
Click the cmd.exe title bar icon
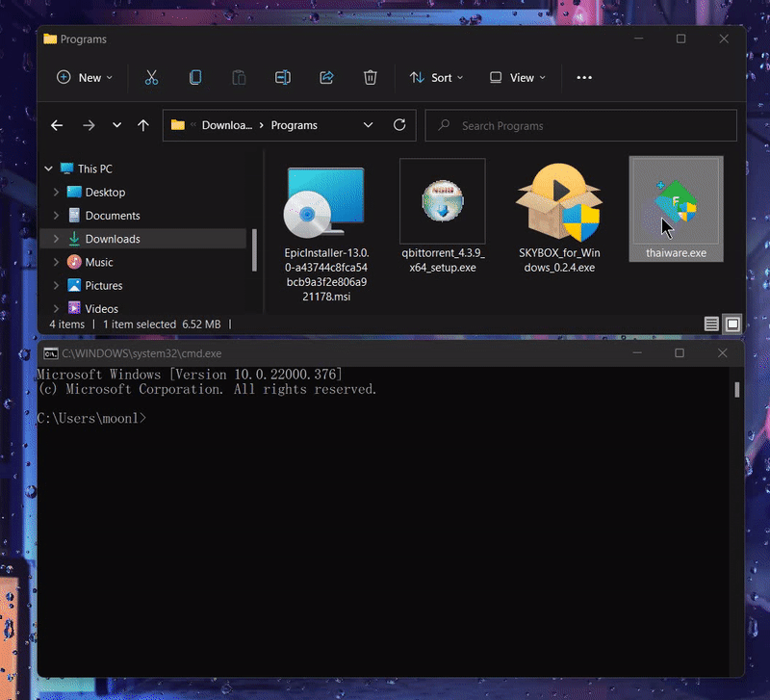tap(51, 353)
